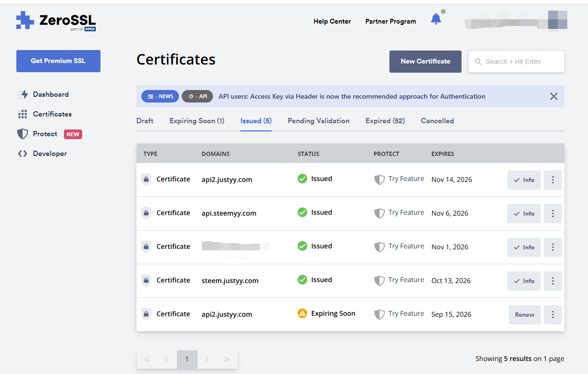Screen dimensions: 588x374
Task: Go to last page of results
Action: pos(227,359)
